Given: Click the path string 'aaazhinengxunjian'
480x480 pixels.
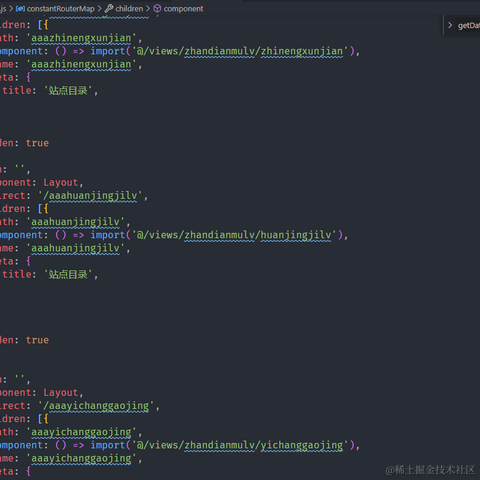Looking at the screenshot, I should 82,38.
